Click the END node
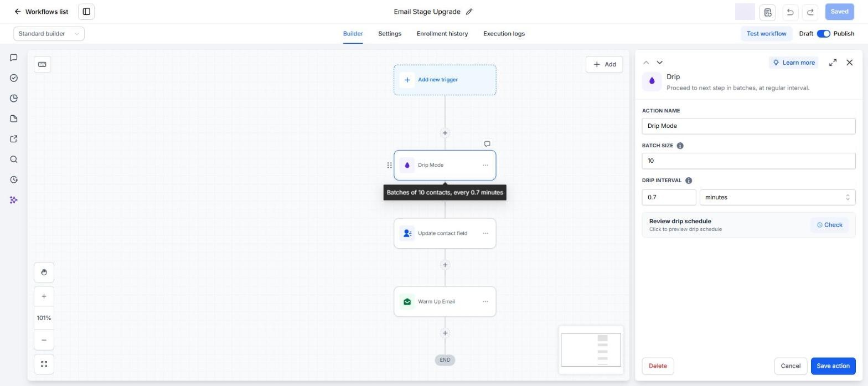 (445, 360)
